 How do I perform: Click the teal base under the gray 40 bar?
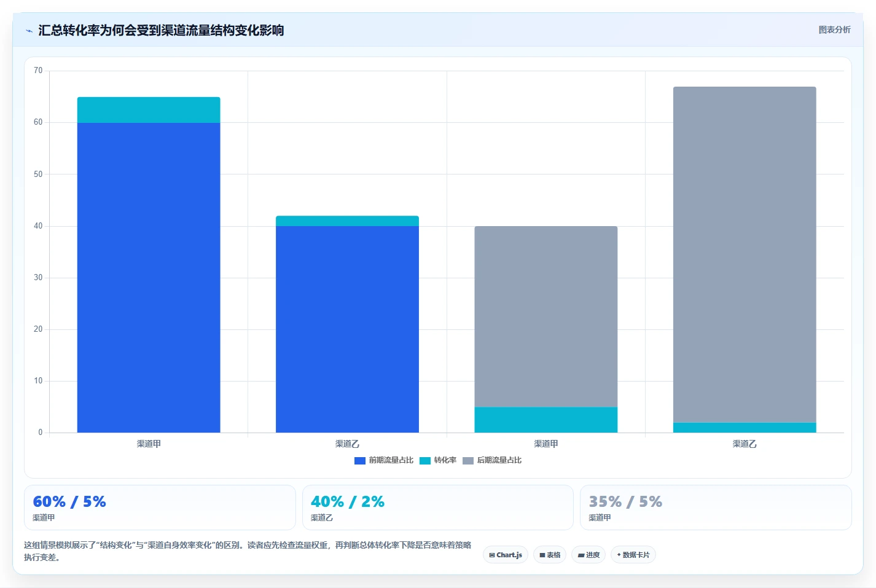pos(546,420)
